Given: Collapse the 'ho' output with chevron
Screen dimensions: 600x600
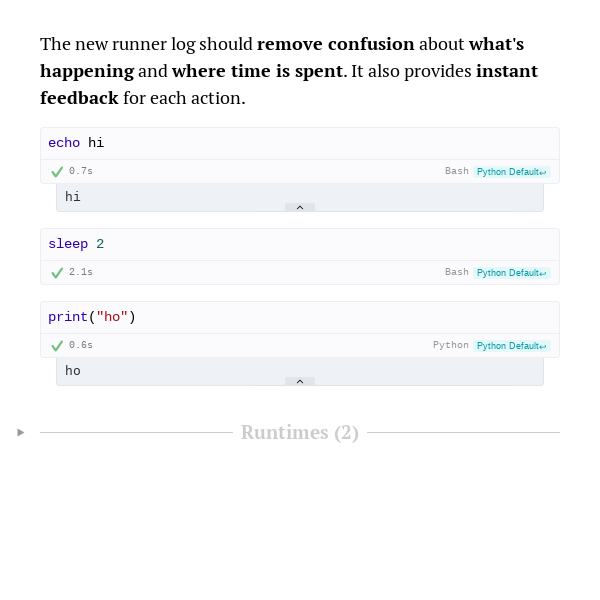Looking at the screenshot, I should pos(300,382).
